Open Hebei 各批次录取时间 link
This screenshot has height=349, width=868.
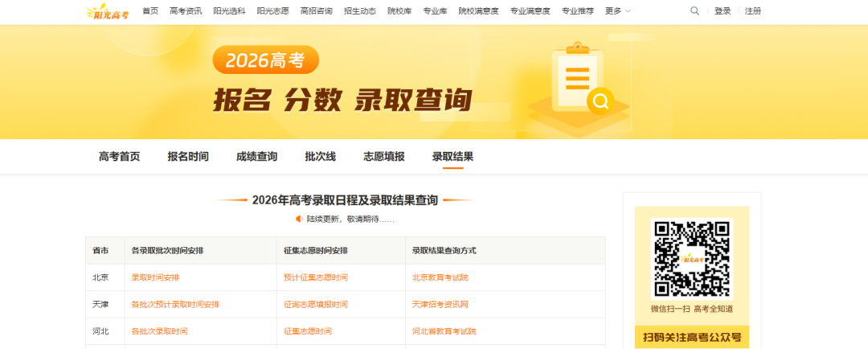159,331
